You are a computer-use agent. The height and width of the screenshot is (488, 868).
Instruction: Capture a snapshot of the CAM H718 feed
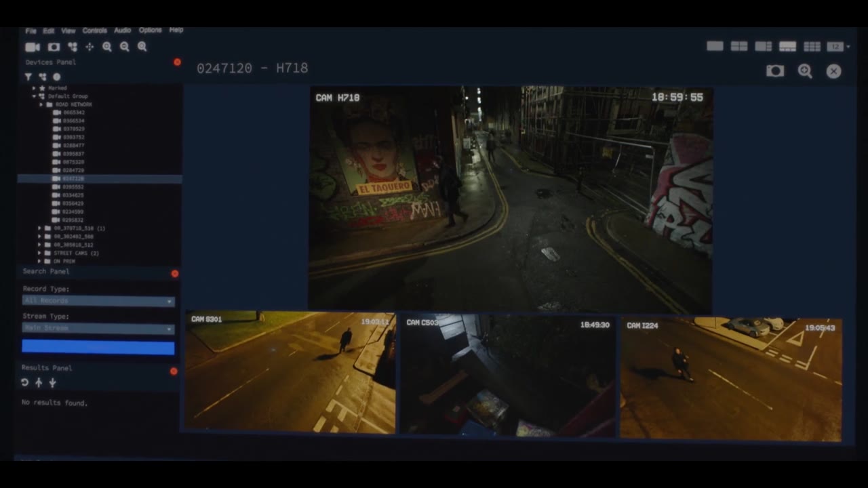(775, 71)
